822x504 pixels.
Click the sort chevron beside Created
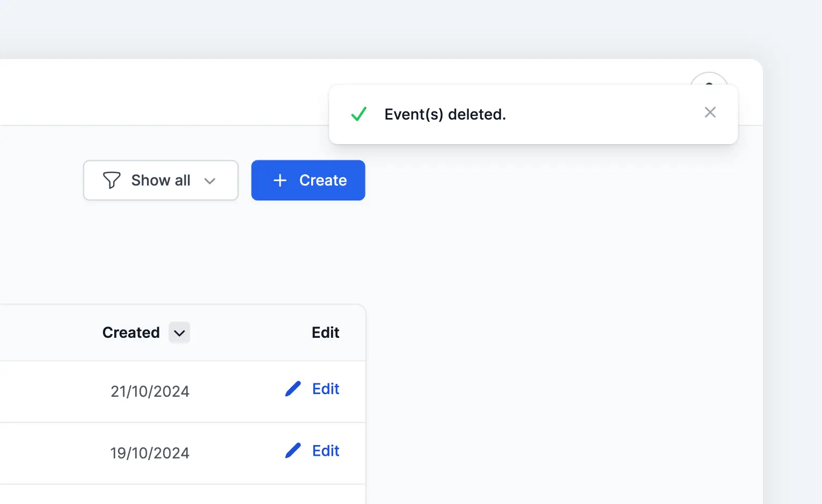pos(179,332)
